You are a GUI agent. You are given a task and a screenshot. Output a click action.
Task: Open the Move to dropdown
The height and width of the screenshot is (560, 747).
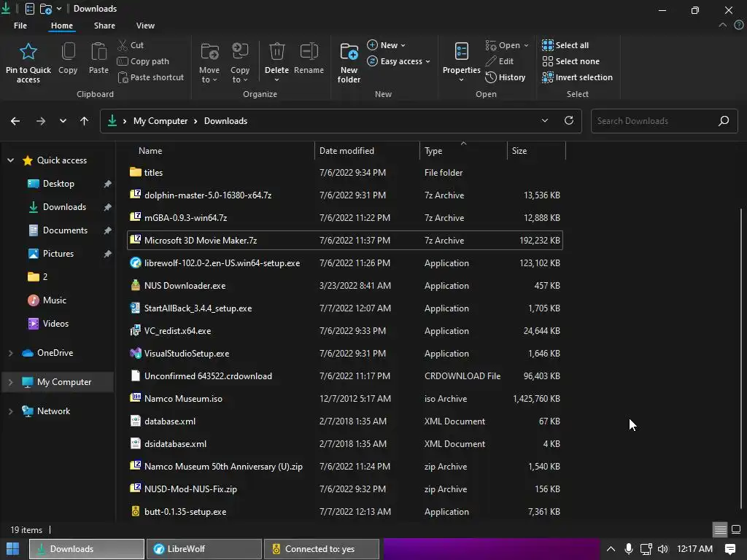pyautogui.click(x=209, y=63)
